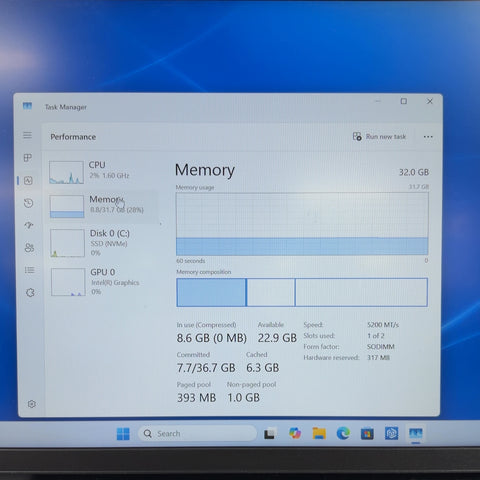Open the Users page icon
This screenshot has height=480, width=480.
pos(29,248)
